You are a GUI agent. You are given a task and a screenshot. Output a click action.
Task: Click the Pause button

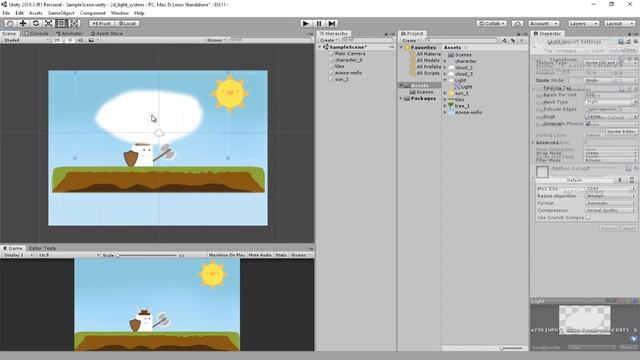coord(319,24)
